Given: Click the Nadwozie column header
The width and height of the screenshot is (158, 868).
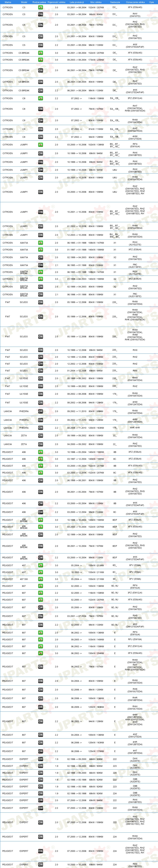Looking at the screenshot, I should click(115, 2).
